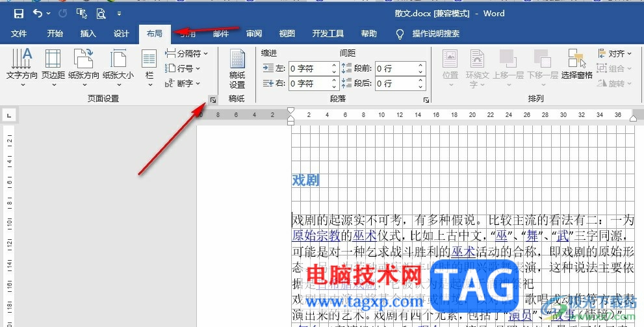The height and width of the screenshot is (327, 644).
Task: Click the 段后 spinner arrows
Action: coord(421,83)
